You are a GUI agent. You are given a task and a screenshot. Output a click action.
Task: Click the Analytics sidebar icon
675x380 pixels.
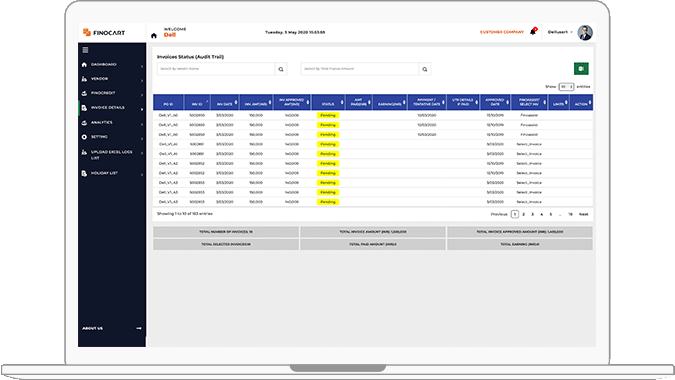84,123
